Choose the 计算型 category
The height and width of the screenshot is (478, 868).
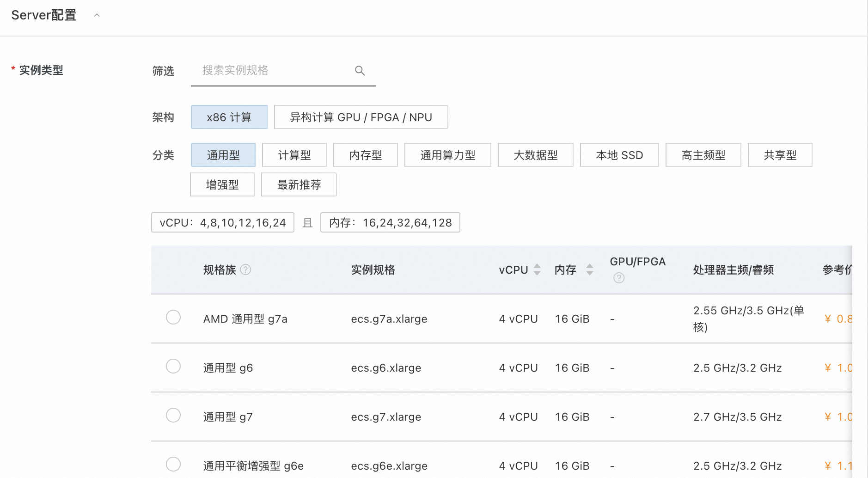click(x=294, y=155)
